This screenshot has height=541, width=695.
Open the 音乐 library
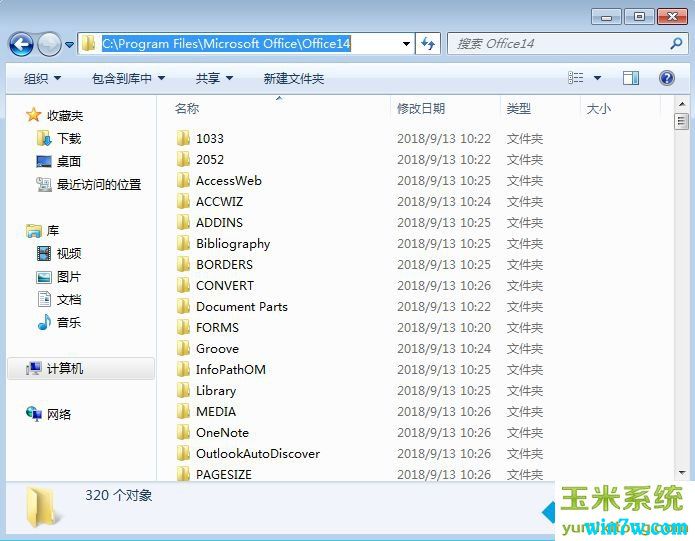click(x=69, y=322)
